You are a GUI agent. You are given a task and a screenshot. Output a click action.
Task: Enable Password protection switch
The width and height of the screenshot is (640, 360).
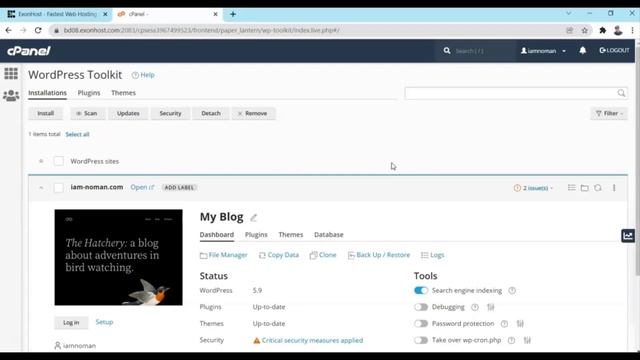pyautogui.click(x=421, y=324)
